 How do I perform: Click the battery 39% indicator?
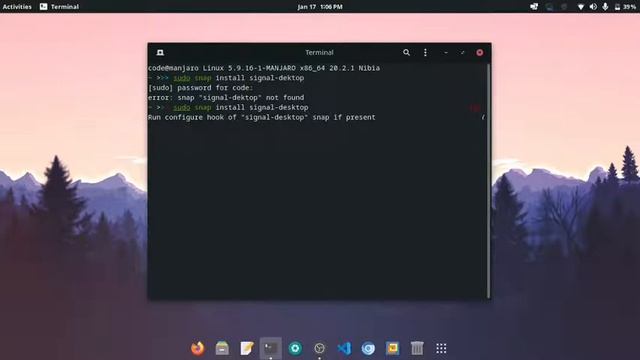(x=625, y=7)
